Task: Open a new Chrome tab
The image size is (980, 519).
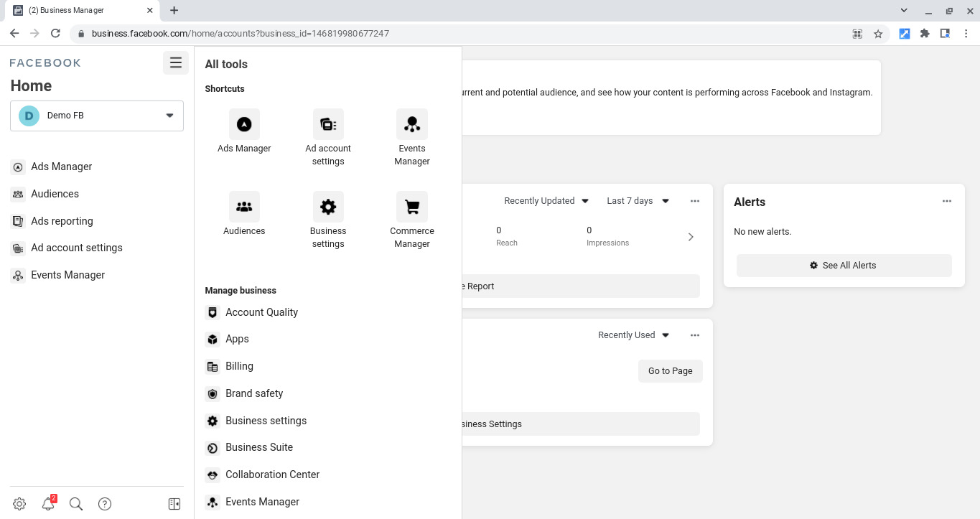Action: 174,10
